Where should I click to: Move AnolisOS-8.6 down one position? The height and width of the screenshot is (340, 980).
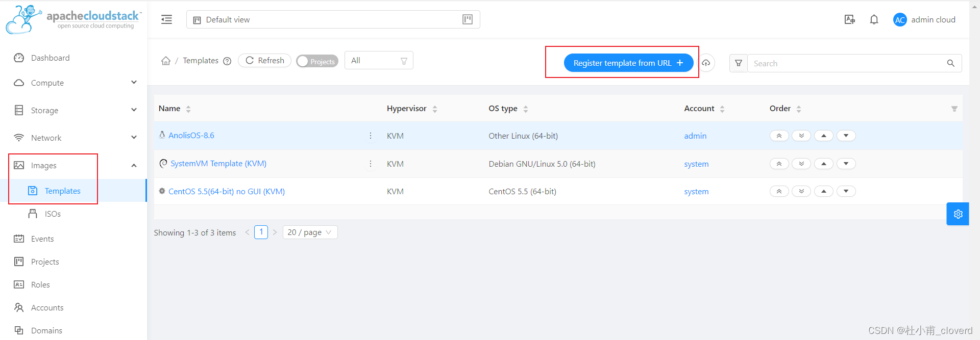pyautogui.click(x=846, y=136)
